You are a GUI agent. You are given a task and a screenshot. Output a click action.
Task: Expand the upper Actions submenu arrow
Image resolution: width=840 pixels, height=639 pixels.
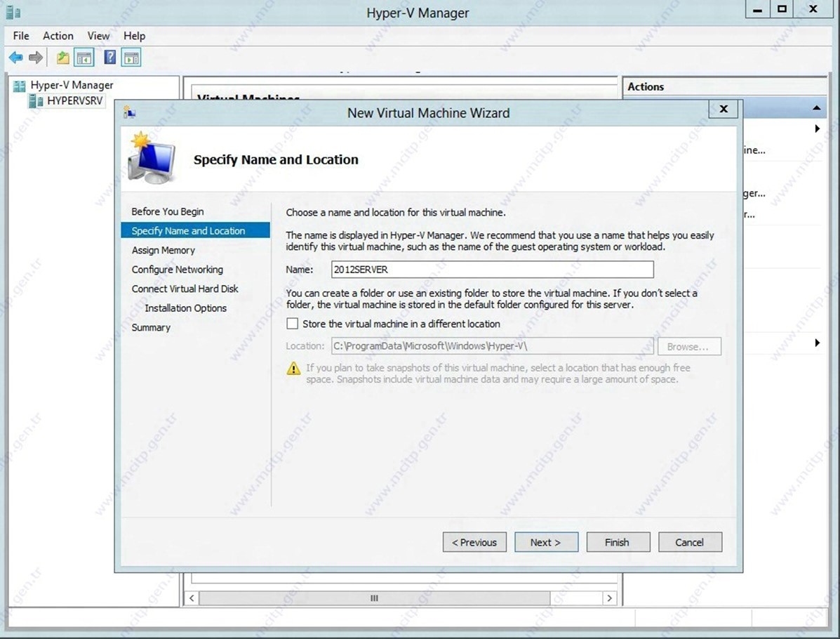coord(817,129)
